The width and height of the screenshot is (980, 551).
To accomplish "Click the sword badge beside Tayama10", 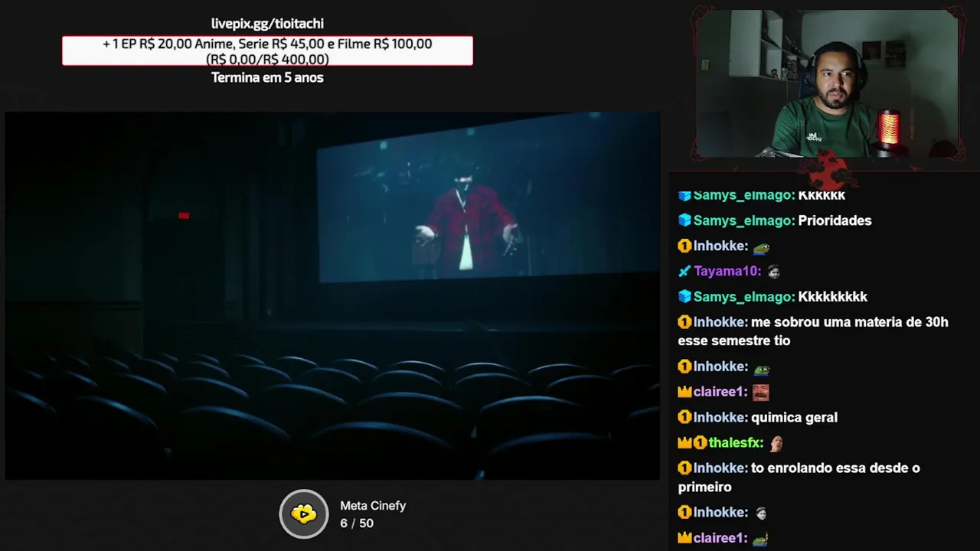I will click(684, 271).
